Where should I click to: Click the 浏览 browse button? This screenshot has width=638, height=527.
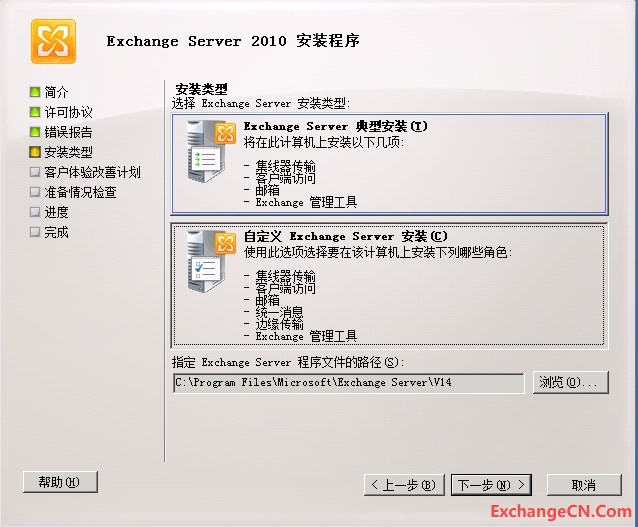coord(570,382)
